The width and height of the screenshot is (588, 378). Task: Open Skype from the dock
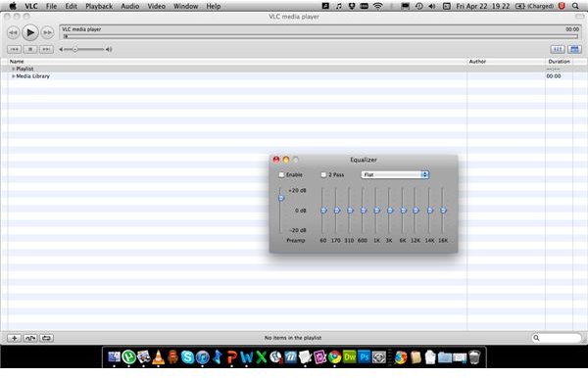187,357
